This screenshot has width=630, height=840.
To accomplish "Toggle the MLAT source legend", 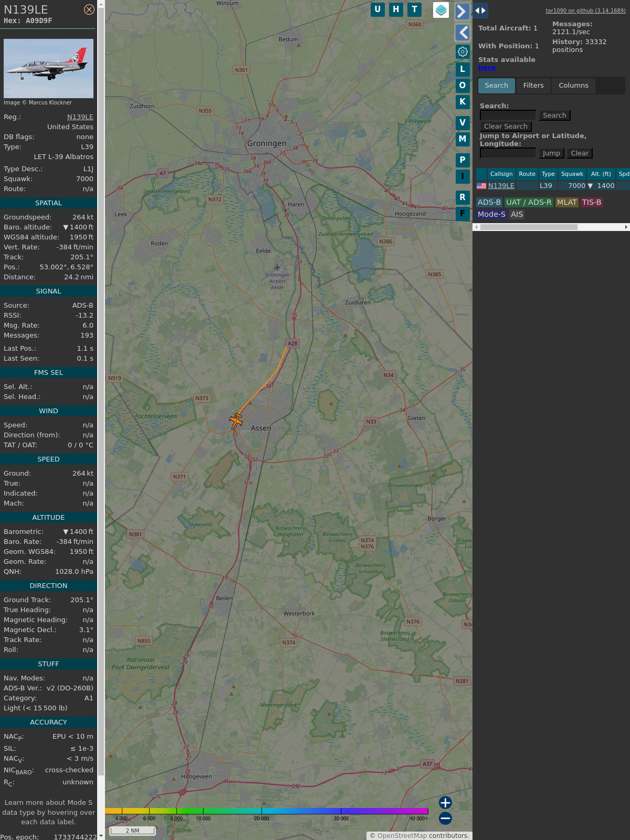I will (x=567, y=202).
